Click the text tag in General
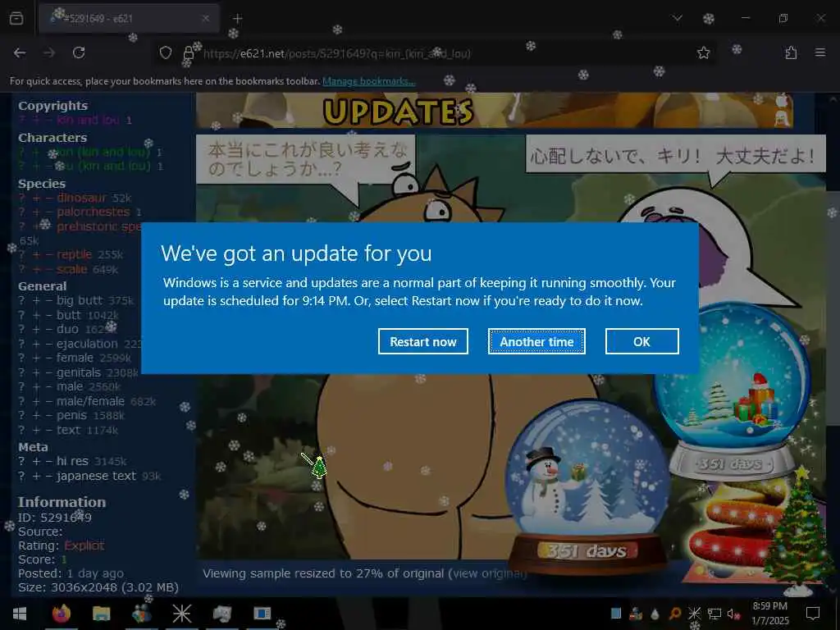Viewport: 840px width, 630px height. 68,430
